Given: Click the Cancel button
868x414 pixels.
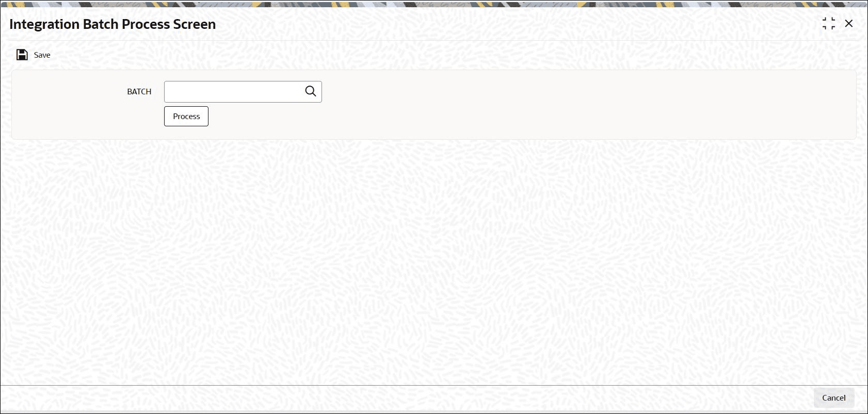Looking at the screenshot, I should tap(834, 398).
